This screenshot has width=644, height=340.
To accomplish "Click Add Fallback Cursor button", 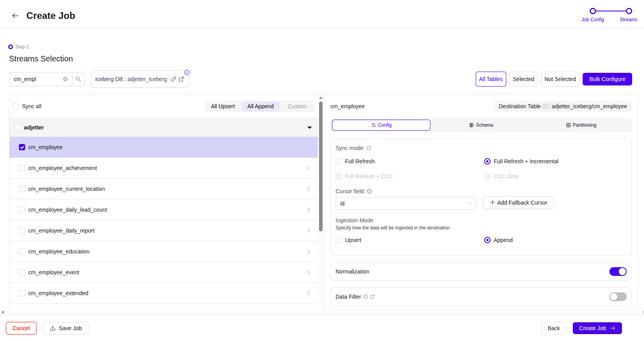I will pyautogui.click(x=518, y=203).
